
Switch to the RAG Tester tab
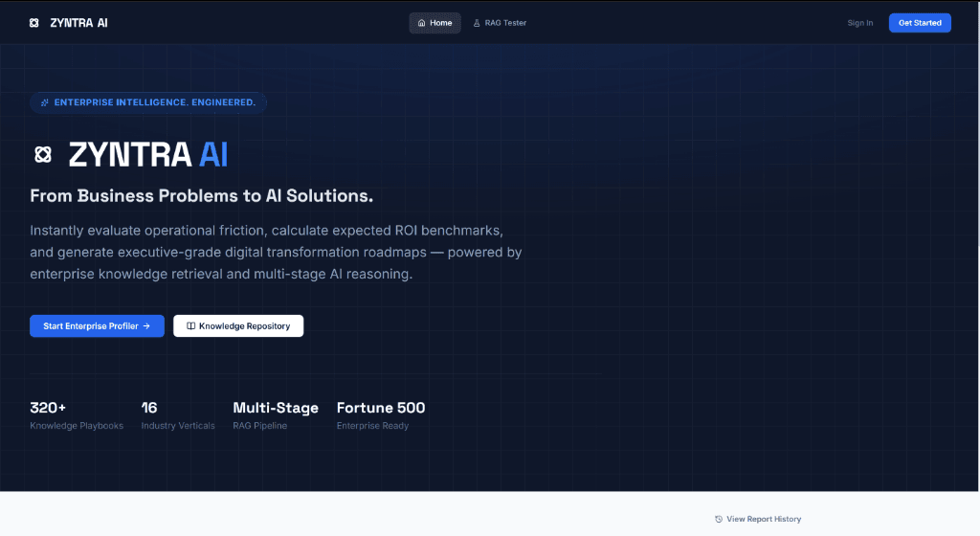click(x=500, y=23)
